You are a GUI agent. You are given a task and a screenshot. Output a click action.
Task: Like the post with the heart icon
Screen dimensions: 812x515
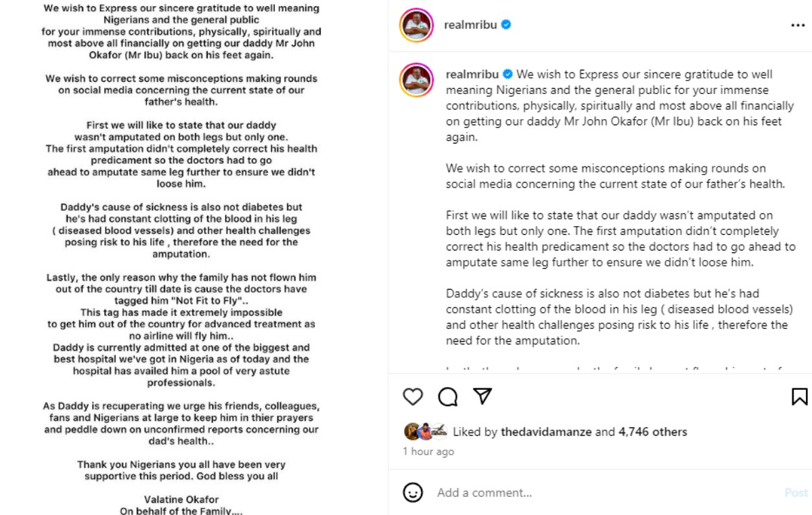413,397
